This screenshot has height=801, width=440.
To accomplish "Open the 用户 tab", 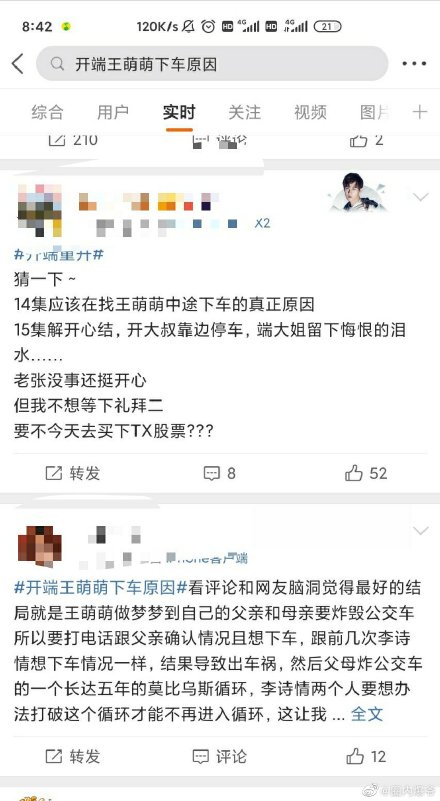I will 113,112.
